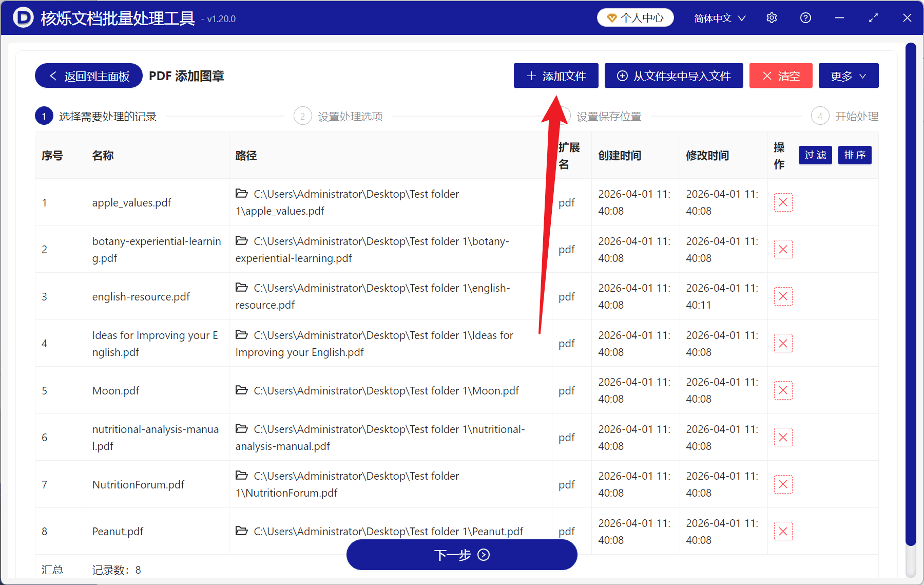
Task: Click 下一步 to proceed
Action: pos(461,555)
